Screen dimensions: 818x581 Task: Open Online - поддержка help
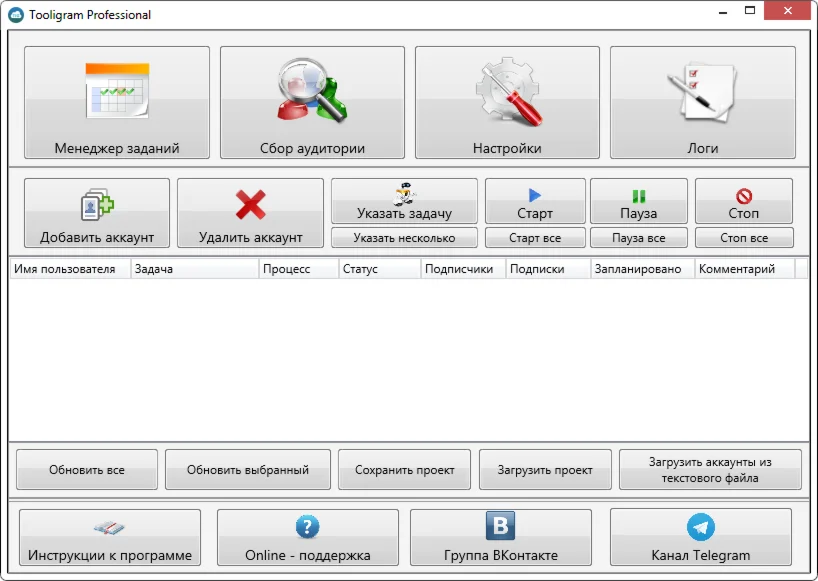(308, 537)
